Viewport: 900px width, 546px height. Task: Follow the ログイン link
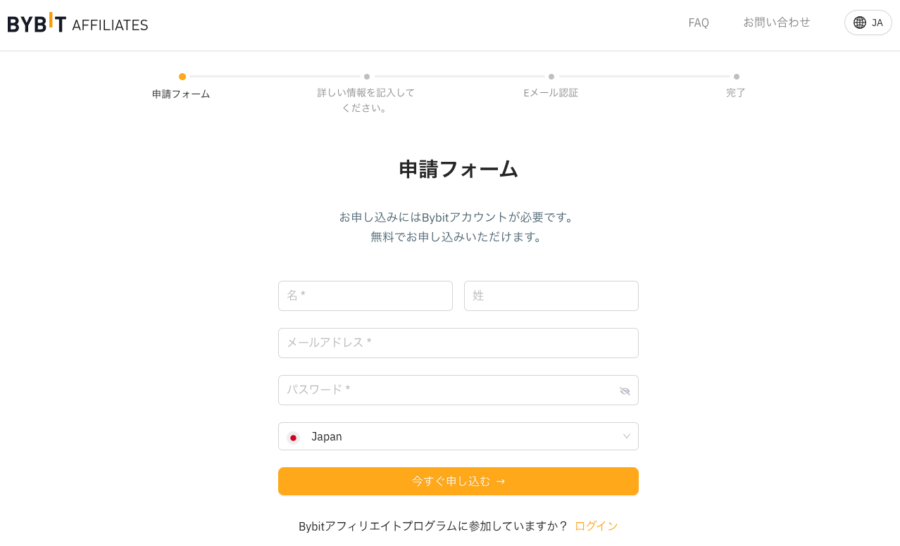point(596,526)
